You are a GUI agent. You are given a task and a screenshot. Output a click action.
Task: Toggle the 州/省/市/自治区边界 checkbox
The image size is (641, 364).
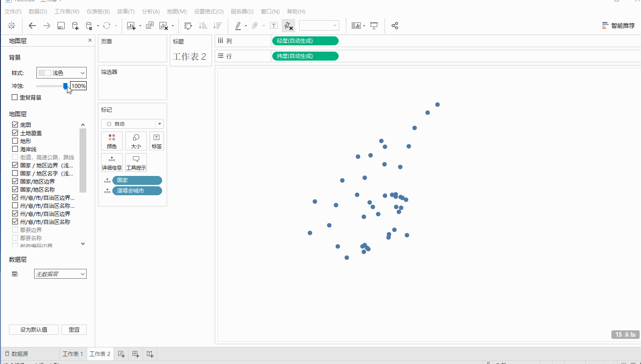coord(15,214)
